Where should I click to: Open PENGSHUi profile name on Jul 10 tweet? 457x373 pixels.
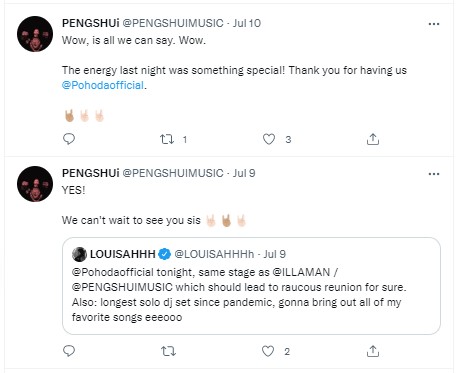coord(90,23)
